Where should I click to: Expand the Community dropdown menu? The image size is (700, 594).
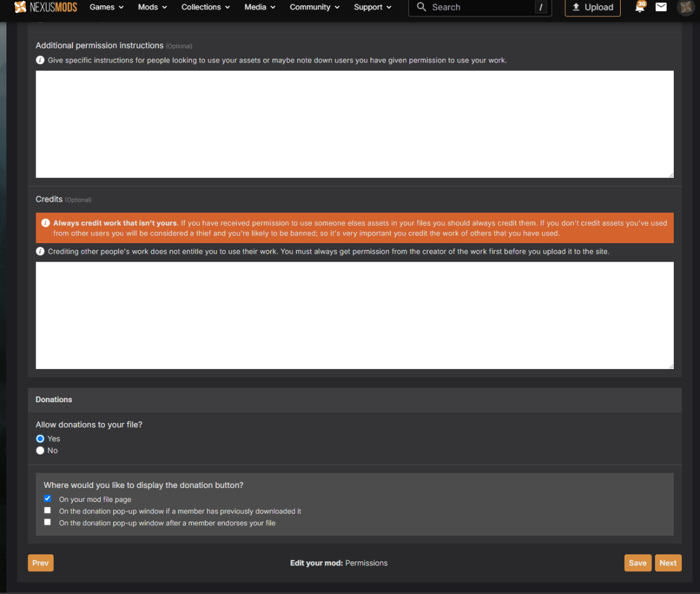[x=315, y=7]
